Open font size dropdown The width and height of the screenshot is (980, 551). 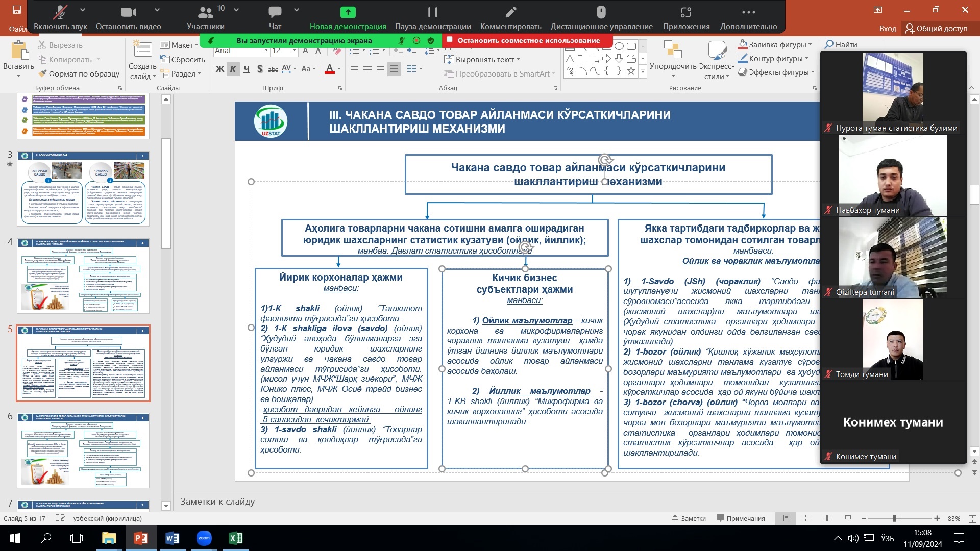pyautogui.click(x=295, y=51)
